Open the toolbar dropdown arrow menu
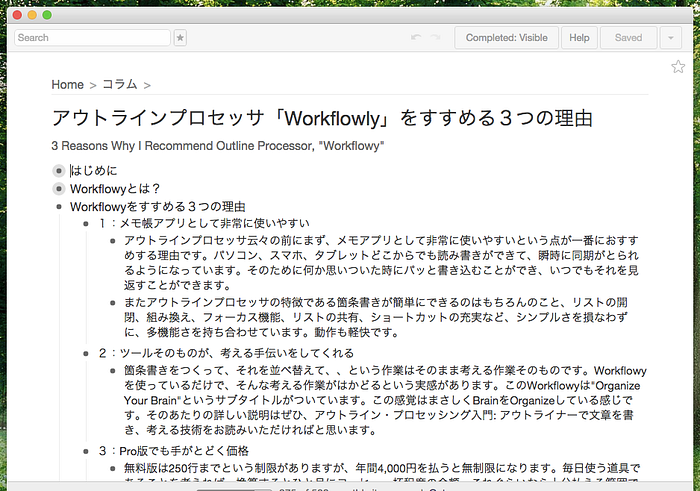The image size is (700, 491). [x=671, y=37]
